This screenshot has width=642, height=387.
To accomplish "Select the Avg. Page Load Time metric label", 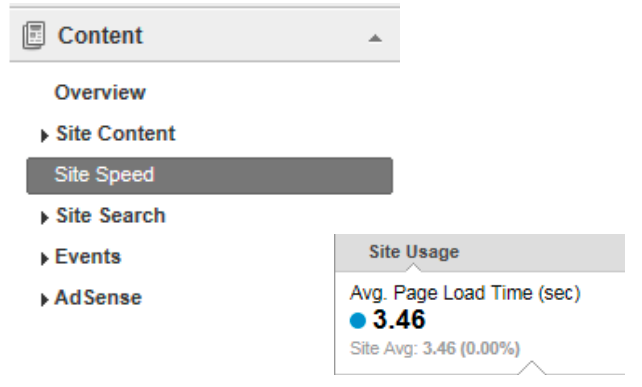I will coord(465,293).
